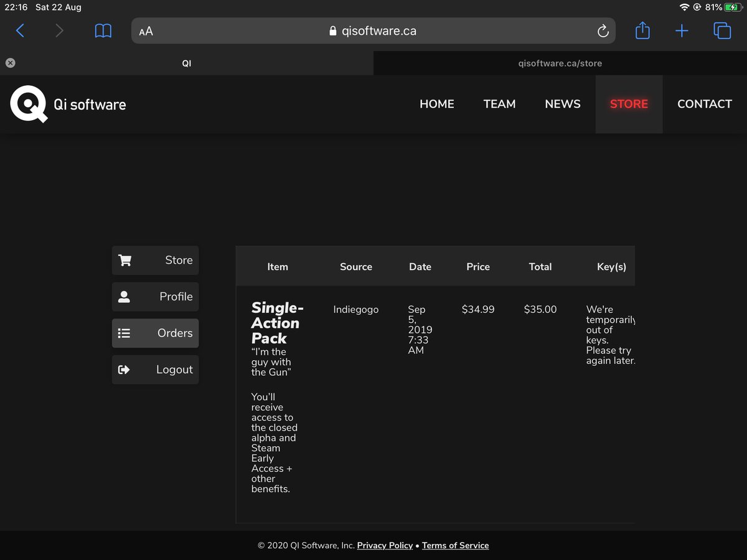Click the Date column header

pyautogui.click(x=420, y=266)
